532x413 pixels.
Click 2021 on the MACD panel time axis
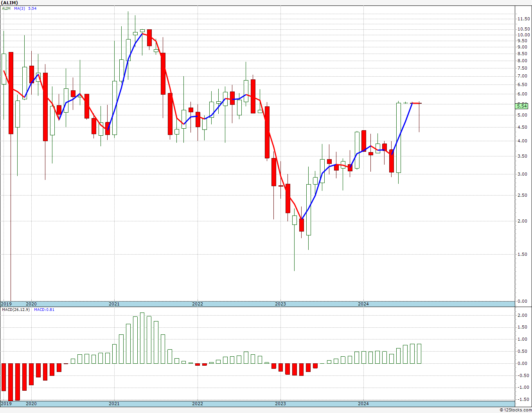point(114,404)
